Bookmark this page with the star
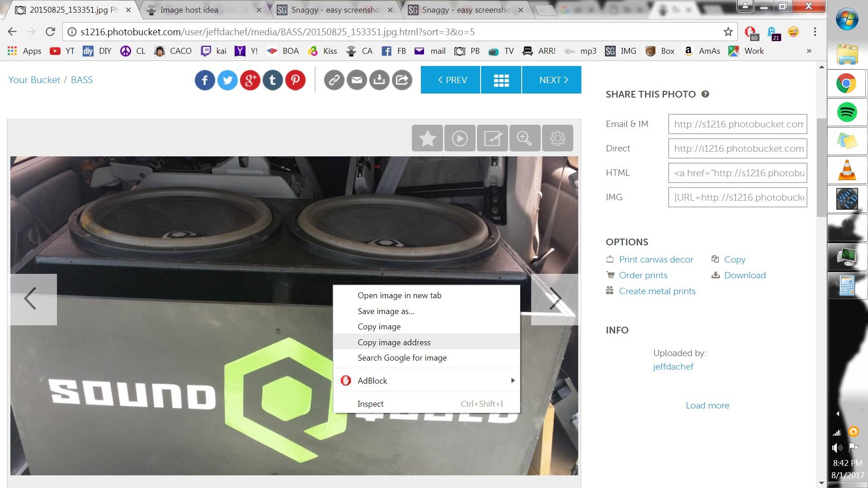 [x=728, y=32]
